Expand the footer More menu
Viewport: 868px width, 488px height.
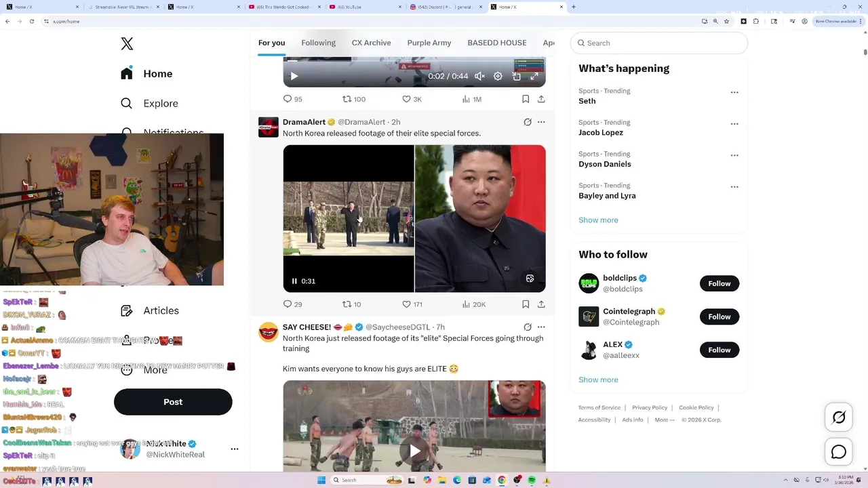665,420
